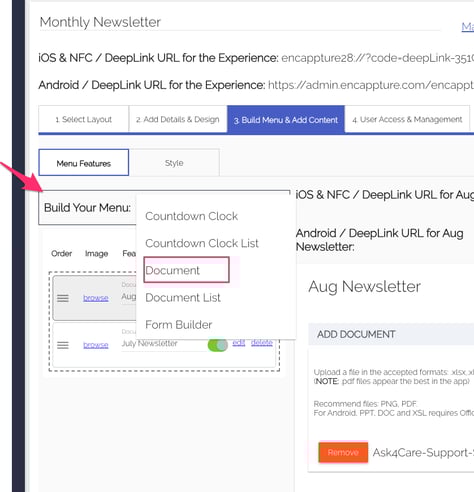
Task: Remove the uploaded Ask4Care-Support document
Action: pyautogui.click(x=343, y=452)
